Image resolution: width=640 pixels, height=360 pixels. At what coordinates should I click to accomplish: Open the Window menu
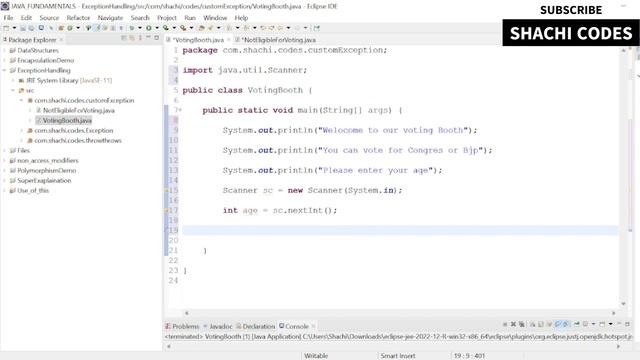(215, 18)
